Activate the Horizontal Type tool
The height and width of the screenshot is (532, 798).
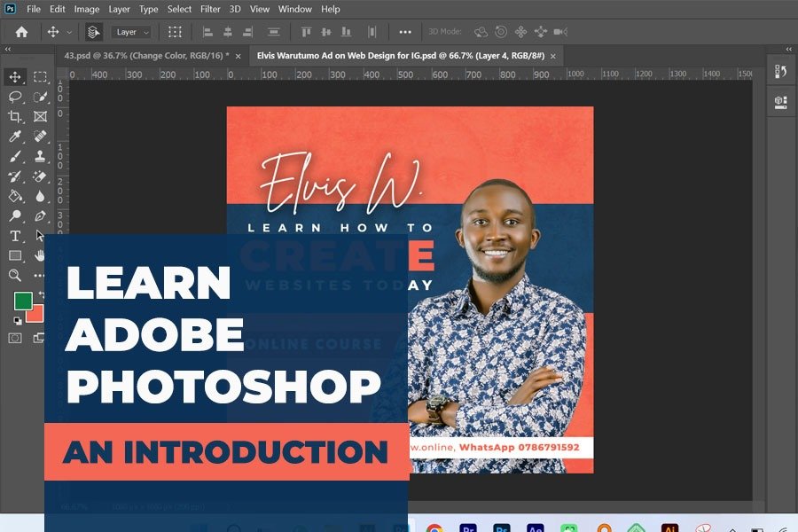15,236
